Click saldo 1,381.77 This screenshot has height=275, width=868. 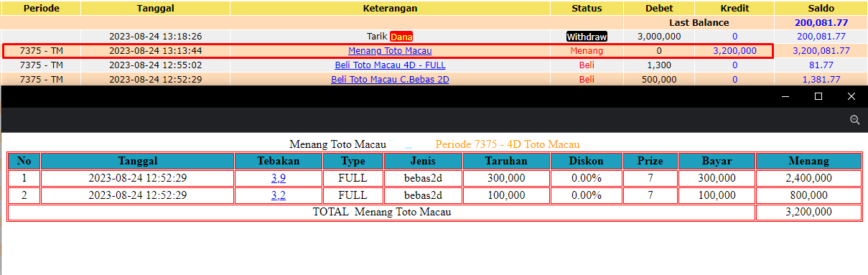(821, 80)
